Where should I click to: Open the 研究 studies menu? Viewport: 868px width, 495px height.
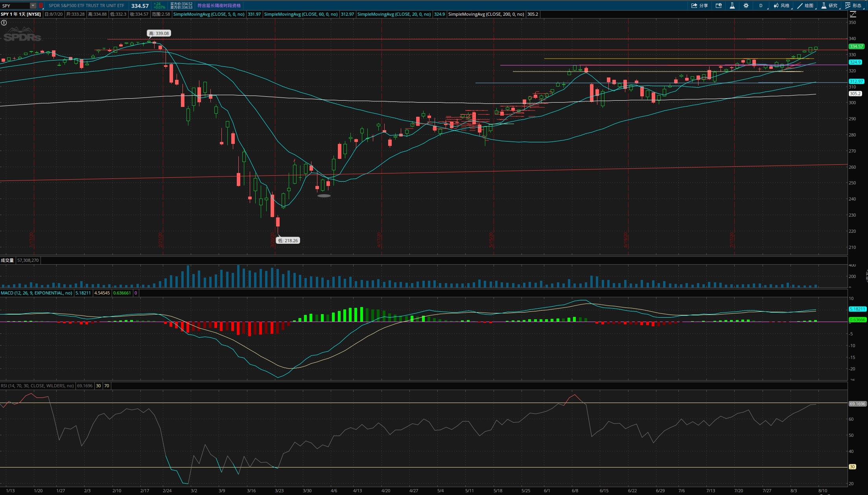click(829, 6)
